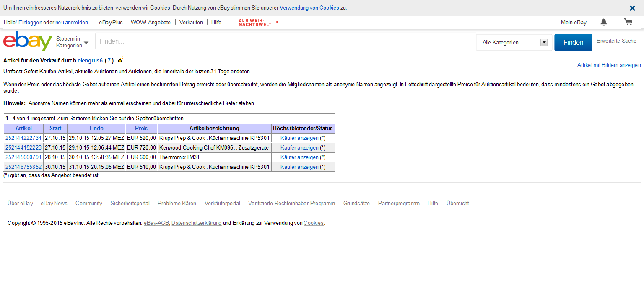The width and height of the screenshot is (644, 281).
Task: Open the Community footer link
Action: click(x=89, y=204)
